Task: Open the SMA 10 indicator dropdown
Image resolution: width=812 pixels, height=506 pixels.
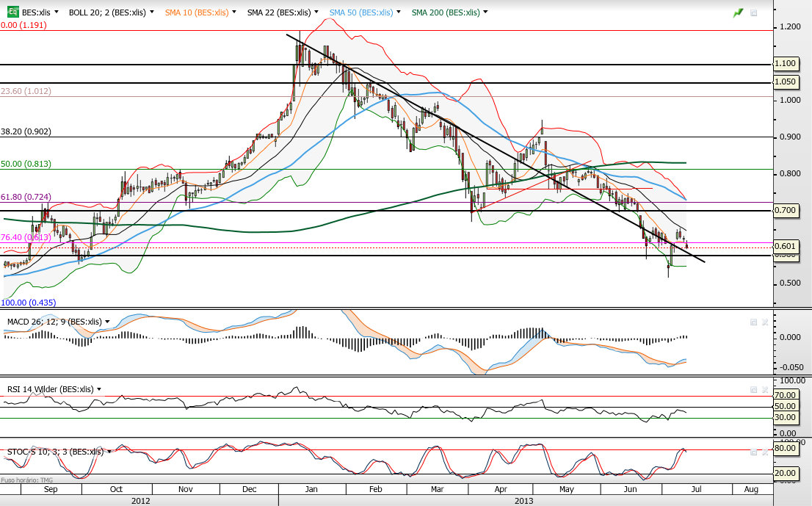Action: point(234,12)
